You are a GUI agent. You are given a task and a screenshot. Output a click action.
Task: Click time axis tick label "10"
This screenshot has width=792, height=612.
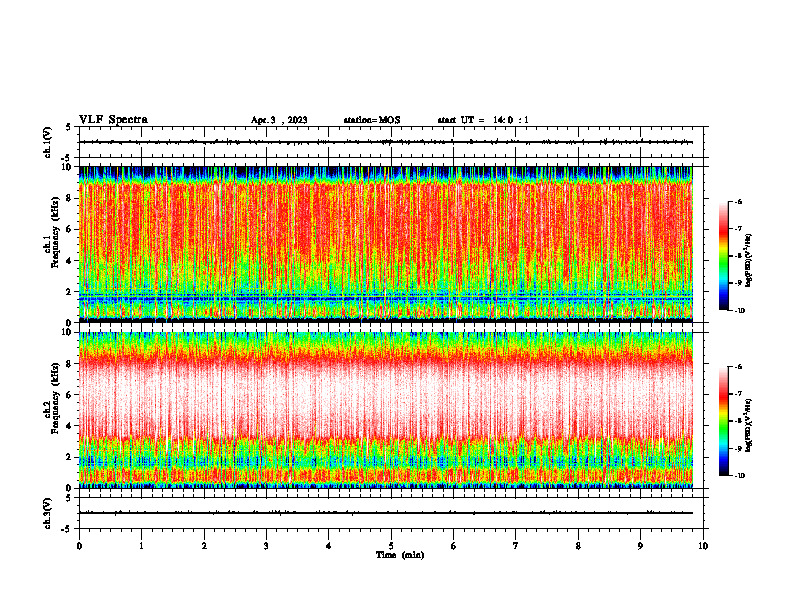point(703,546)
